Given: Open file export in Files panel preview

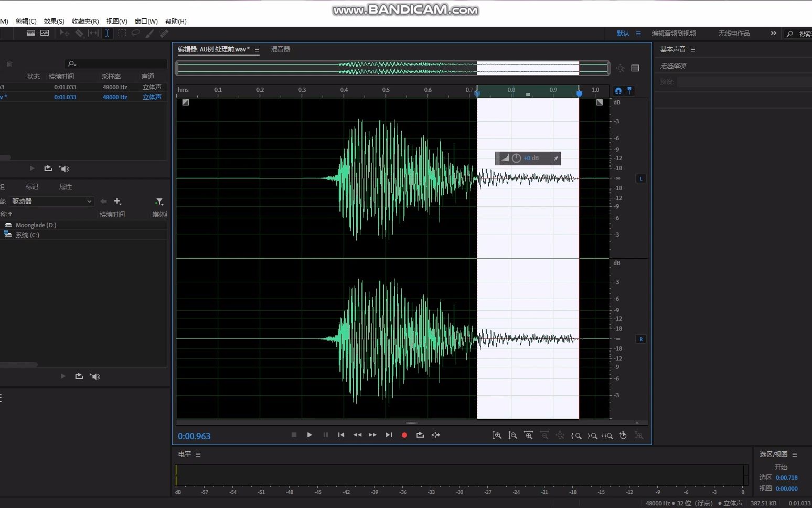Looking at the screenshot, I should 48,168.
